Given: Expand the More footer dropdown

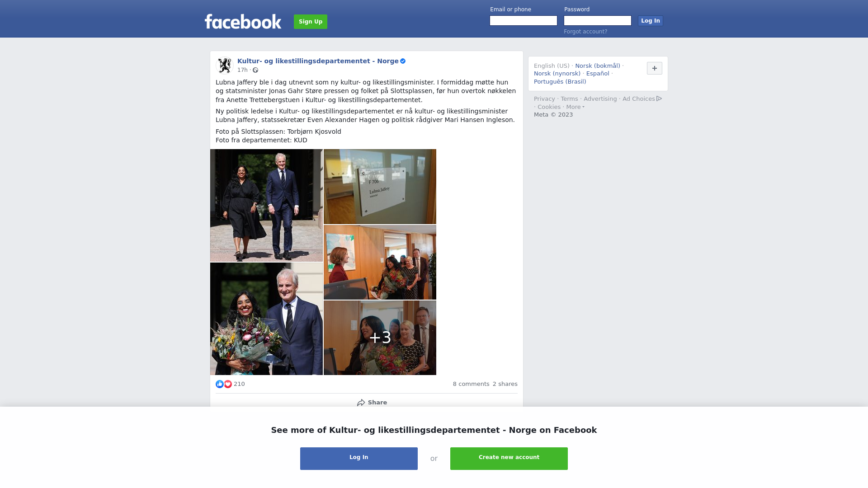Looking at the screenshot, I should click(575, 107).
